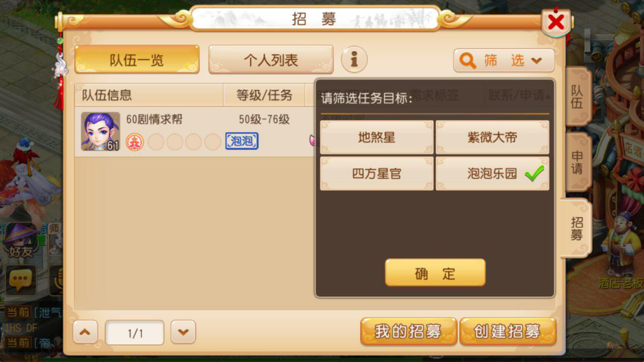Toggle the 地煞星 filter option
This screenshot has width=644, height=362.
(377, 137)
